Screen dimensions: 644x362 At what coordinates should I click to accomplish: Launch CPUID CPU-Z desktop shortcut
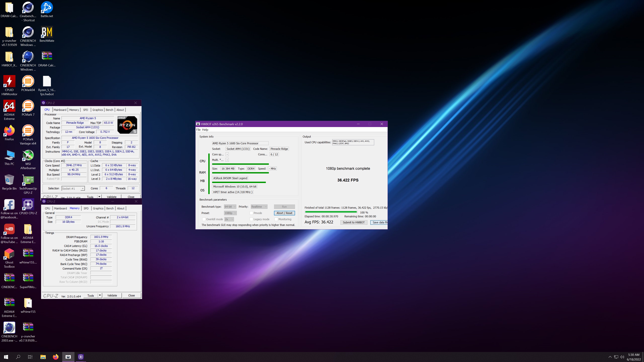pyautogui.click(x=28, y=207)
